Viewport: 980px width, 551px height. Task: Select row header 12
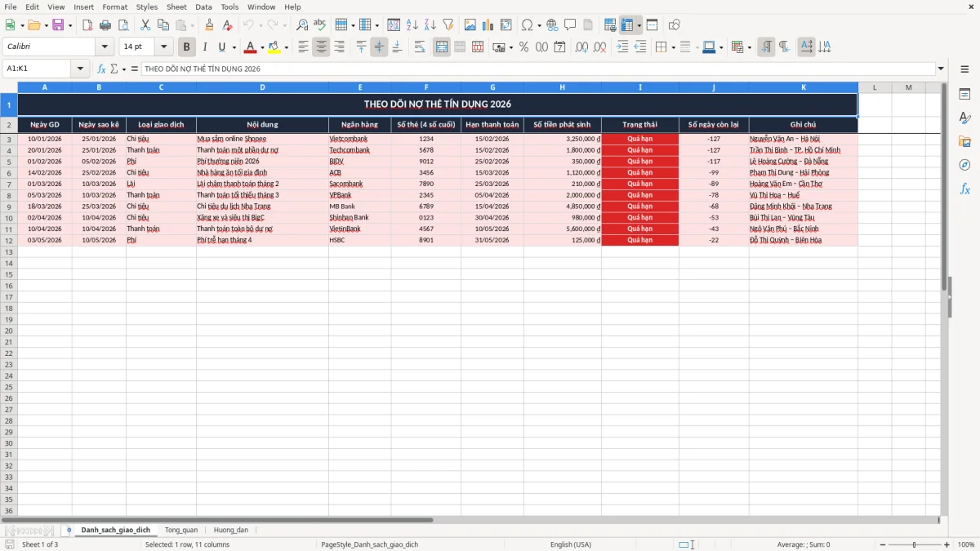(9, 240)
